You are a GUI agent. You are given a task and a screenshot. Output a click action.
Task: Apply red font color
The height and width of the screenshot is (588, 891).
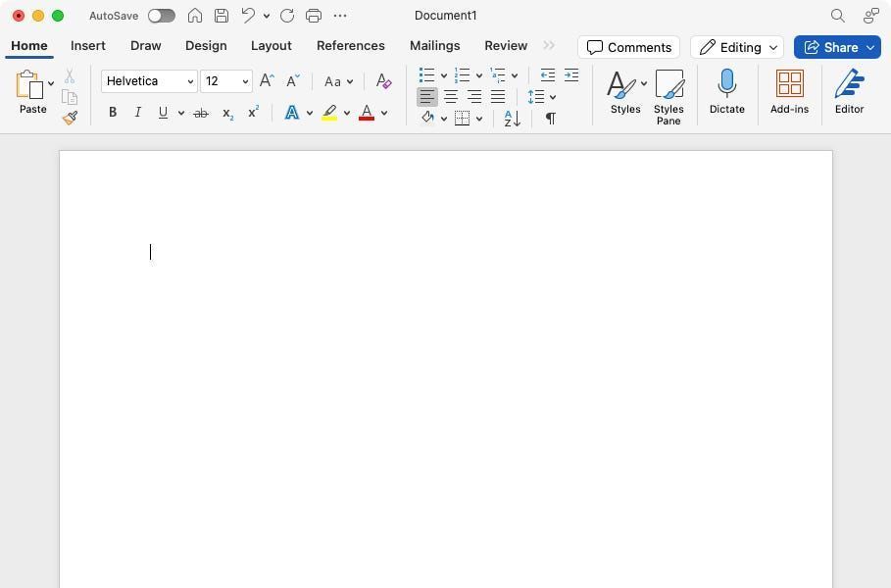coord(367,113)
